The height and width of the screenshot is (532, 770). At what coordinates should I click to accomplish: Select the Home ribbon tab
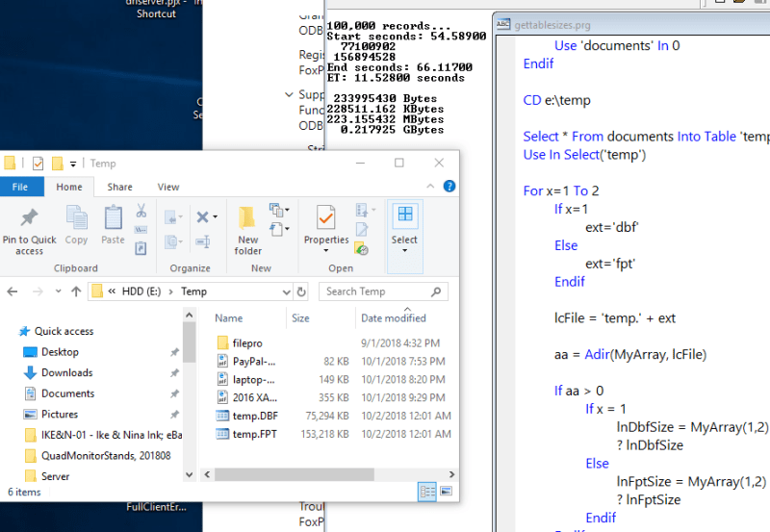[x=69, y=187]
